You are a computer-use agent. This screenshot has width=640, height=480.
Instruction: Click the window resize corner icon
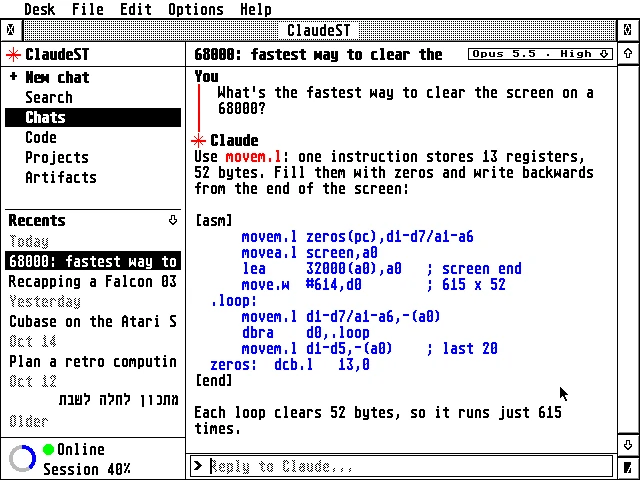[x=628, y=468]
